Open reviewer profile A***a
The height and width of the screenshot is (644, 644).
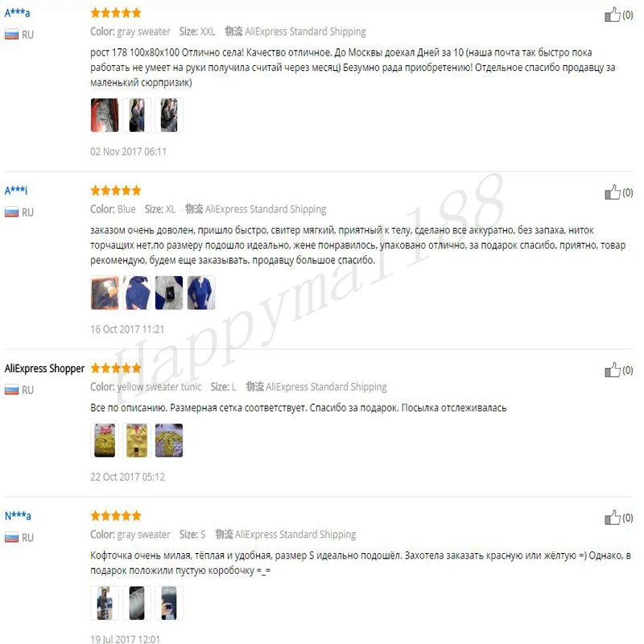(x=17, y=13)
